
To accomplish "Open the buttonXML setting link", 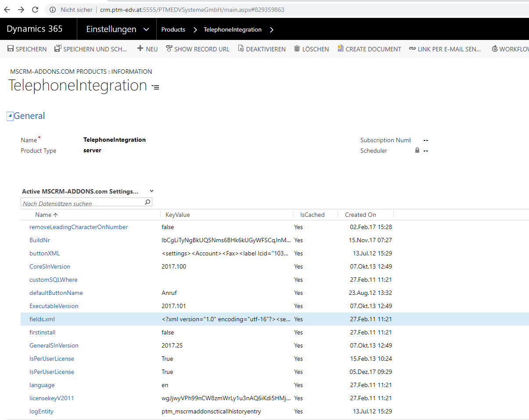I will click(x=45, y=254).
